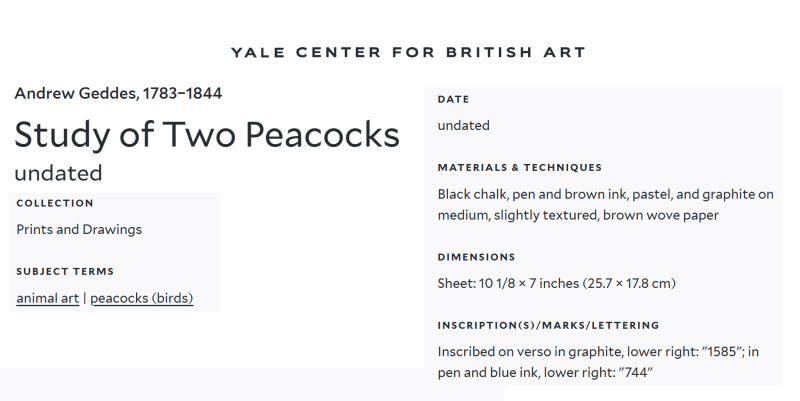Open the 'peacocks (birds)' subject link
The width and height of the screenshot is (800, 401).
(141, 298)
